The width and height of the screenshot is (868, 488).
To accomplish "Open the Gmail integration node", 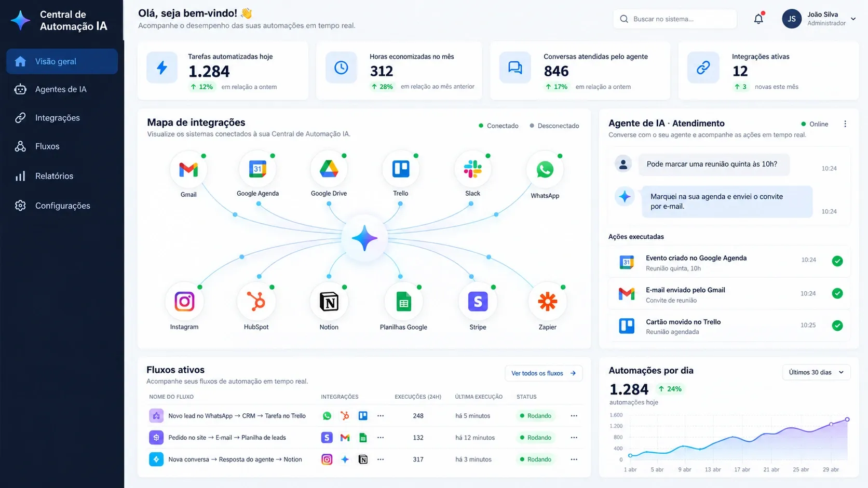I will (188, 169).
